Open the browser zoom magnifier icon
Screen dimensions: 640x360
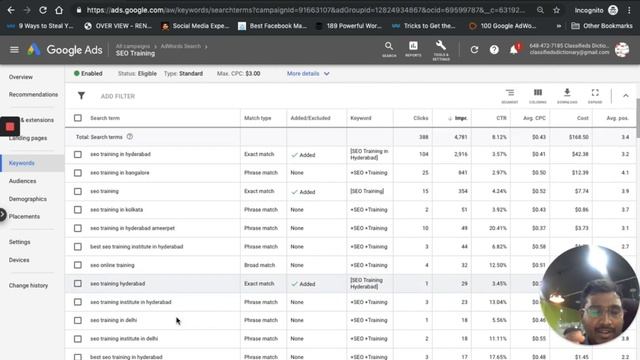point(540,10)
